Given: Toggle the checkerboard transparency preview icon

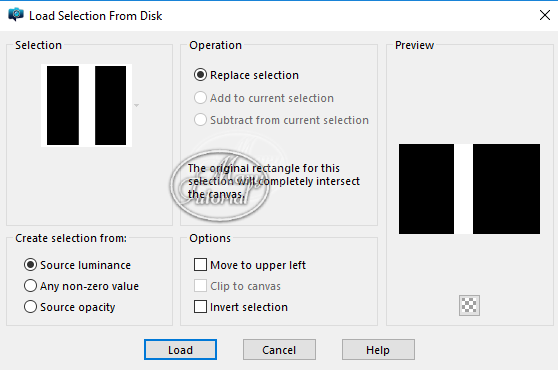Looking at the screenshot, I should pos(469,305).
